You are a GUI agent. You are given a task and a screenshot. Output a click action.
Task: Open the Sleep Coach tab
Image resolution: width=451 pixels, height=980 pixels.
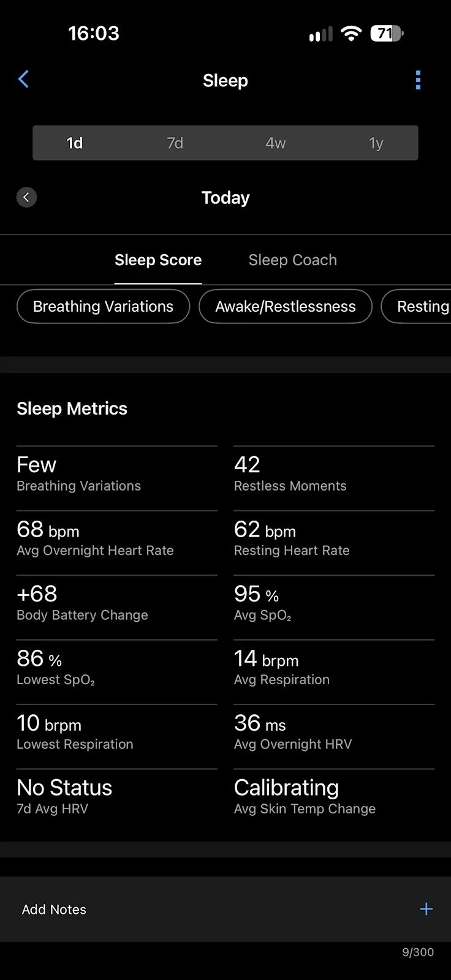pos(293,260)
